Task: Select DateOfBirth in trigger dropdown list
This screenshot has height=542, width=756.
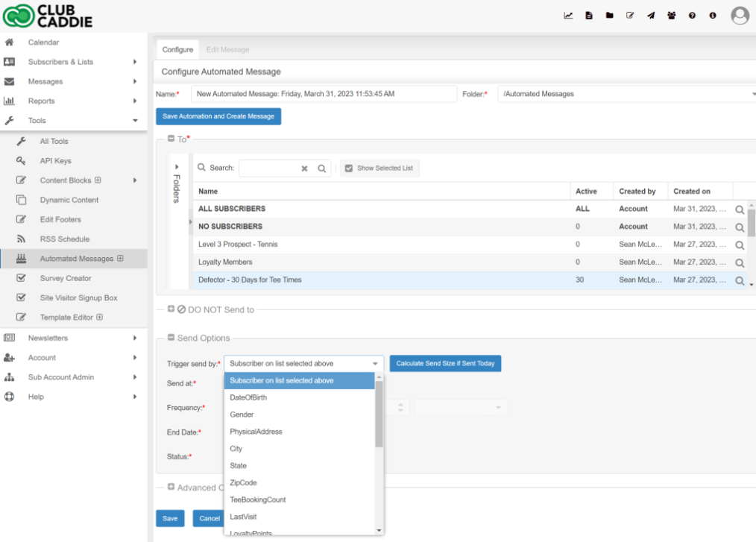Action: [x=300, y=398]
